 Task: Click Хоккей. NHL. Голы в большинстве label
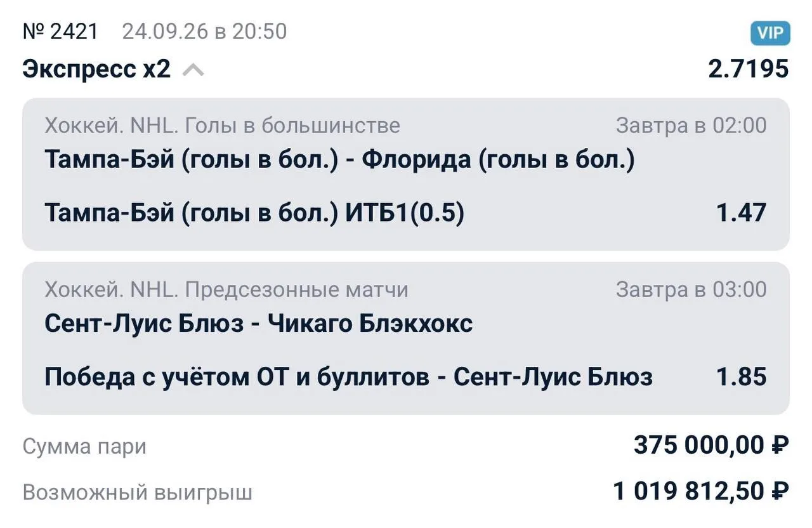(x=222, y=126)
